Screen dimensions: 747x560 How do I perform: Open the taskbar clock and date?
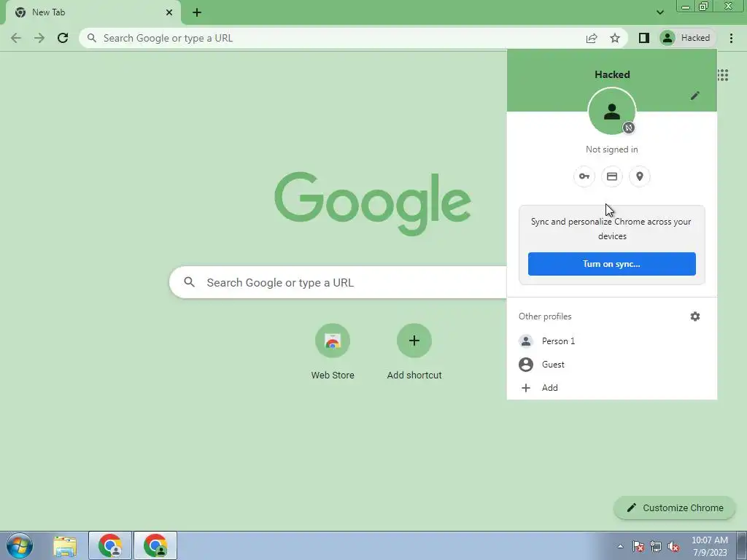coord(710,546)
